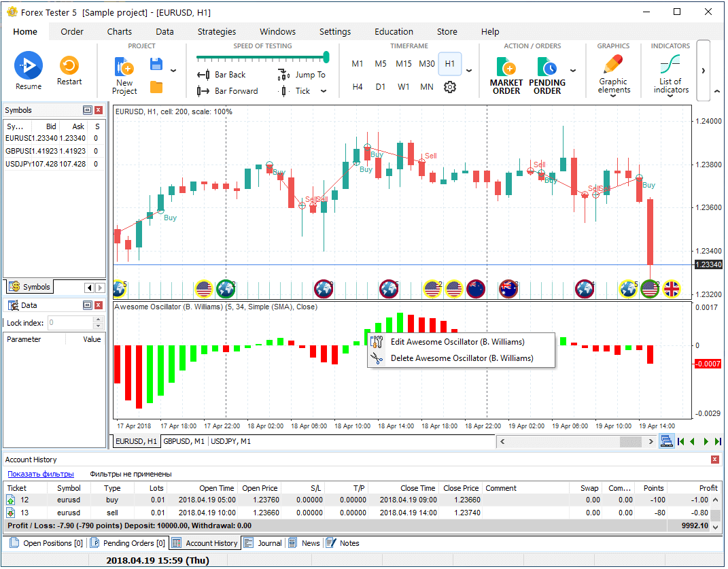Show more ribbon groups with right chevron

tap(704, 71)
